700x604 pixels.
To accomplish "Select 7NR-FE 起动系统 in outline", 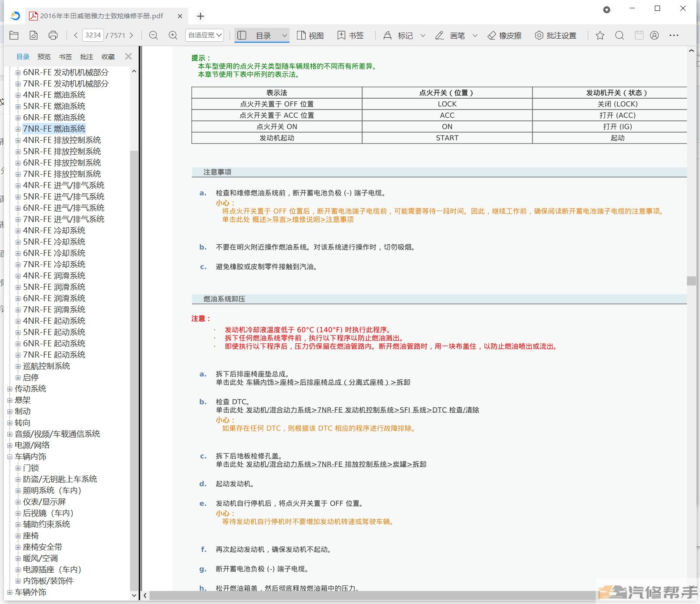I will [54, 355].
